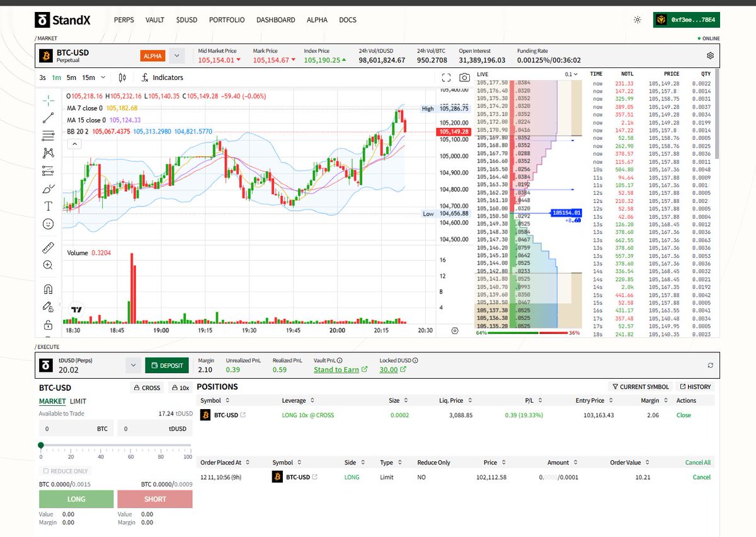Image resolution: width=756 pixels, height=537 pixels.
Task: Select the crosshair cursor tool
Action: click(48, 100)
